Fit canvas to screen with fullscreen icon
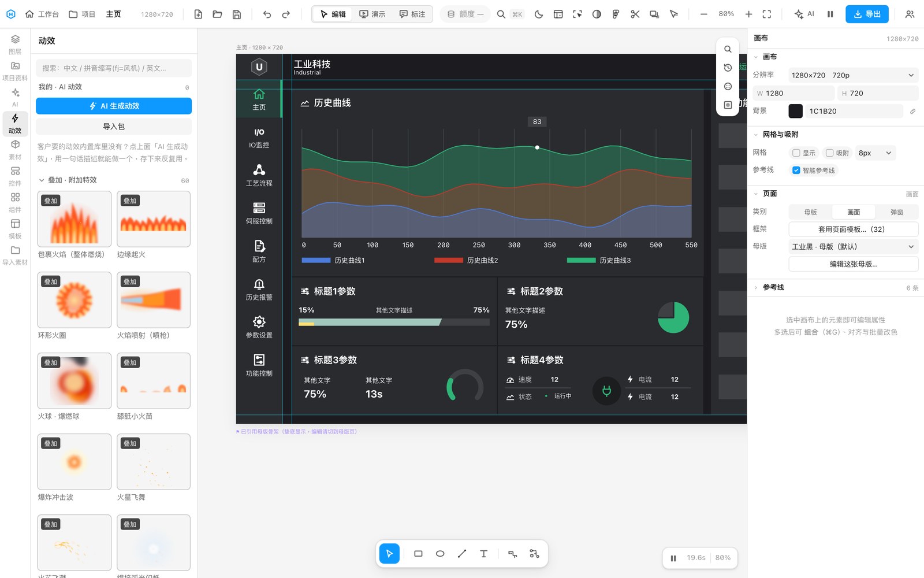The width and height of the screenshot is (924, 578). tap(767, 14)
